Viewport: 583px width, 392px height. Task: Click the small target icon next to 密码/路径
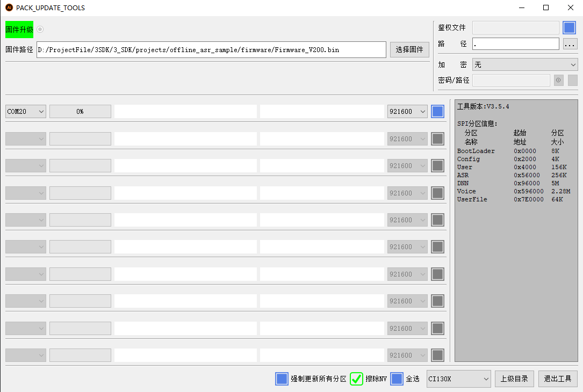[559, 80]
